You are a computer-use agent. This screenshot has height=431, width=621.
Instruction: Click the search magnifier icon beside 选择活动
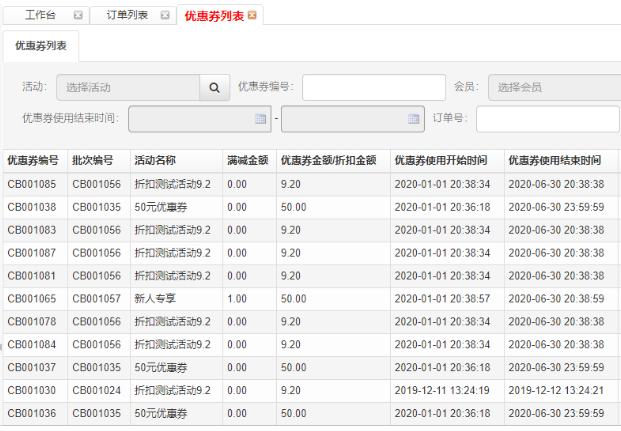[x=214, y=88]
